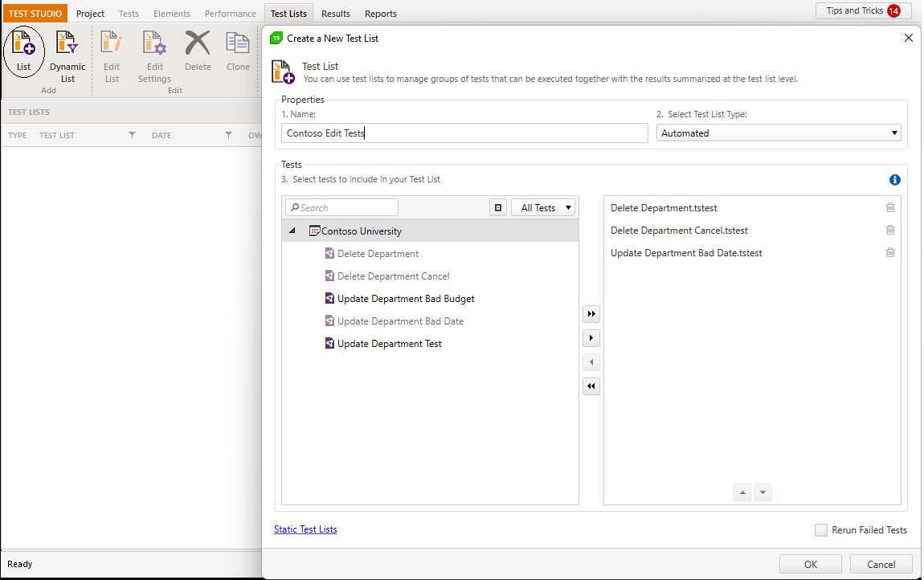924x580 pixels.
Task: Remove selected test with single left arrow
Action: (591, 362)
